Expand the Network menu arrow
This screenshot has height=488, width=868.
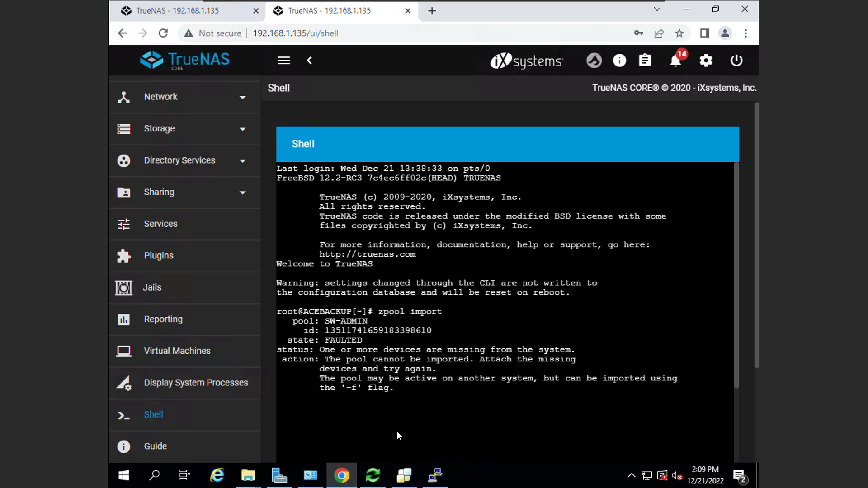(242, 97)
